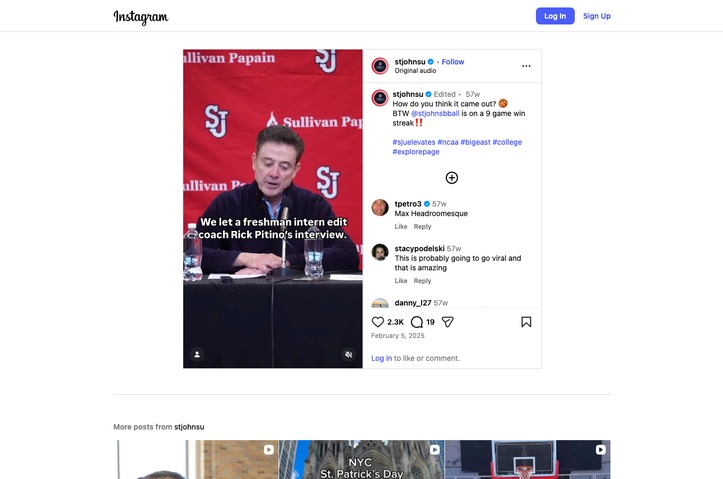Click the 2.3K likes count
This screenshot has width=723, height=479.
point(395,322)
